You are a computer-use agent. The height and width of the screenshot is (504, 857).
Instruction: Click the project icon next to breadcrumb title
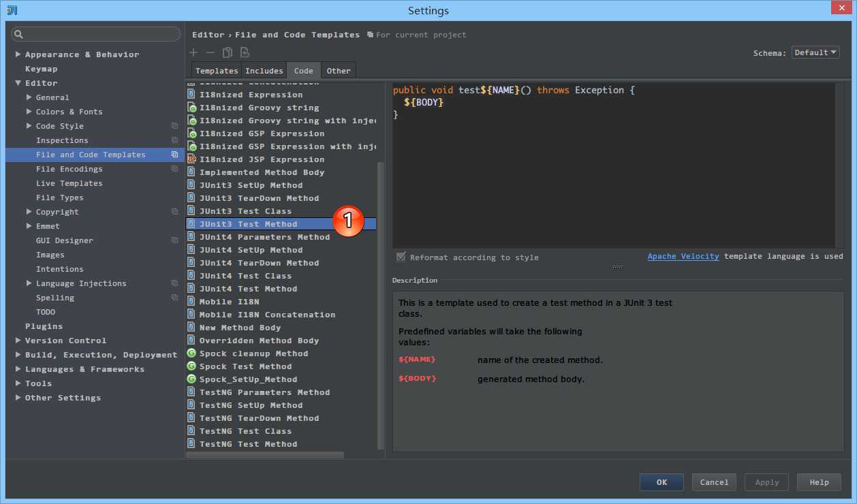(x=370, y=35)
